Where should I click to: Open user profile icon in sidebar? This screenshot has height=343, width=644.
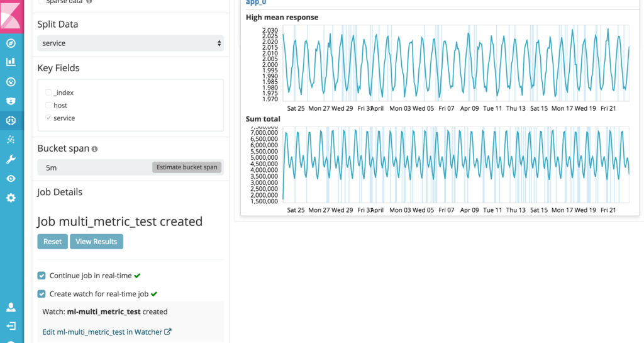pyautogui.click(x=11, y=307)
